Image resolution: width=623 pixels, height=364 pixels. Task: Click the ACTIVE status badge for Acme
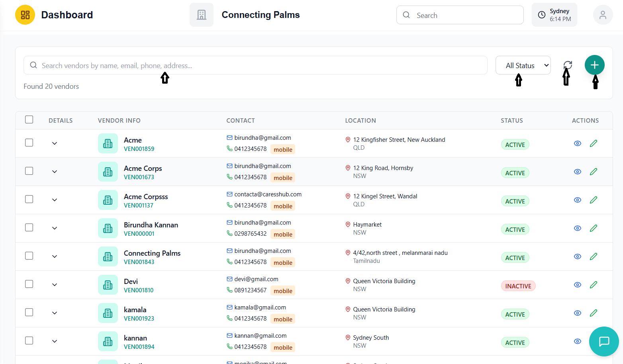pos(515,144)
